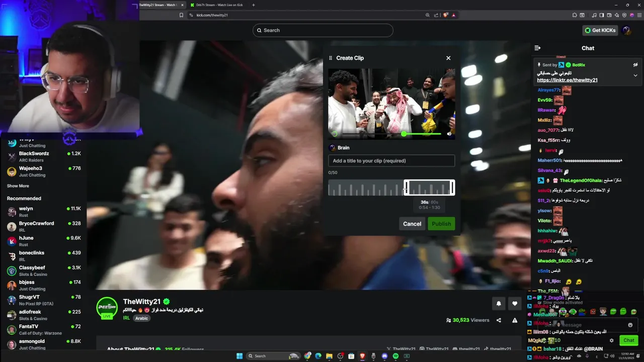The image size is (644, 362).
Task: Open the ShugrVT recommended channel
Action: [44, 300]
